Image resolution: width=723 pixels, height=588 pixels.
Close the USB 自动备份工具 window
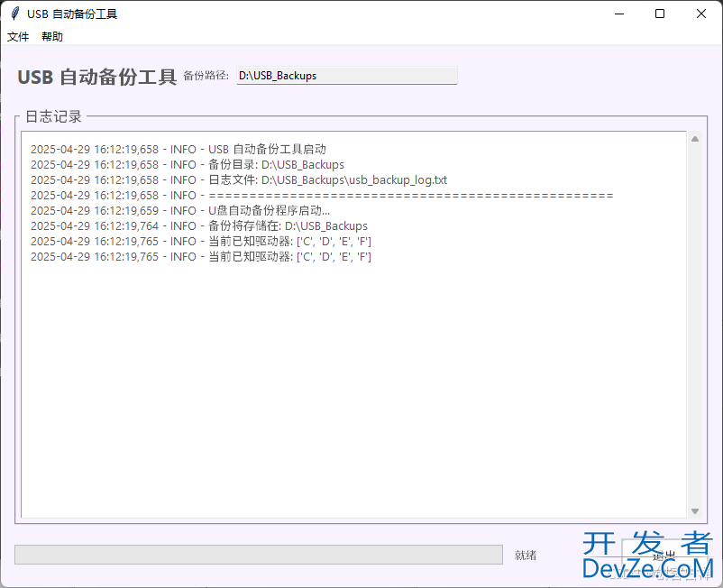(x=700, y=14)
